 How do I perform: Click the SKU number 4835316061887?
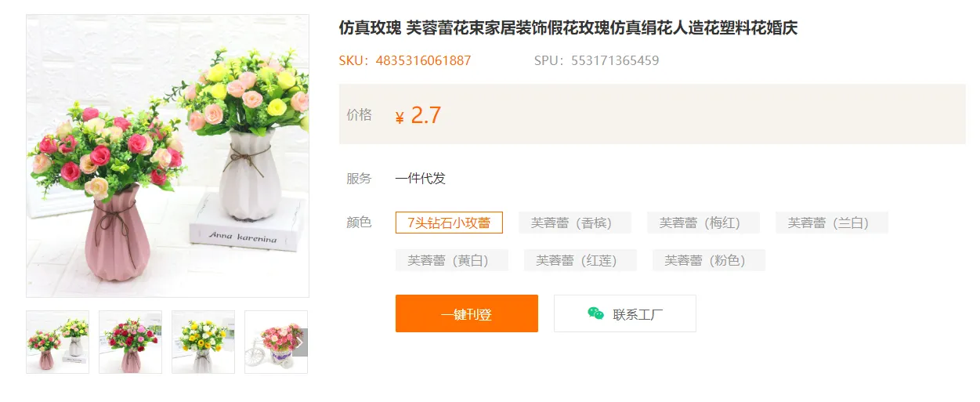[424, 60]
